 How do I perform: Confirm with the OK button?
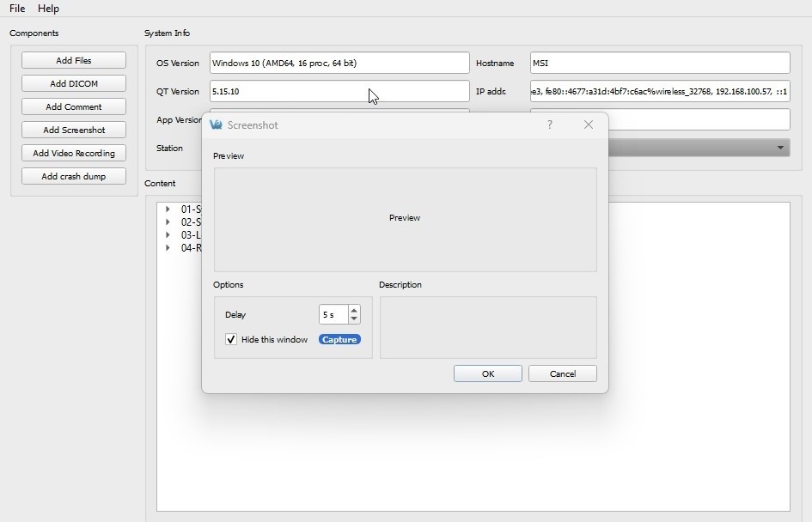point(488,373)
